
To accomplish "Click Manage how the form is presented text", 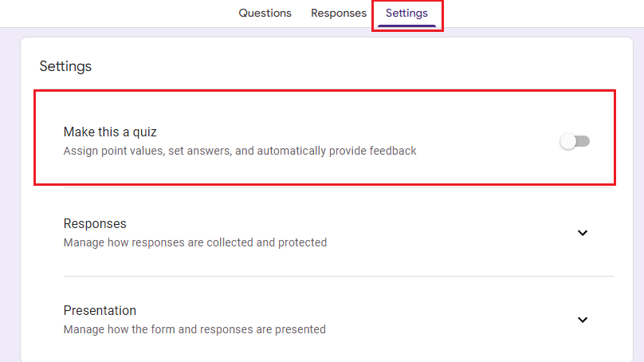I will point(194,329).
